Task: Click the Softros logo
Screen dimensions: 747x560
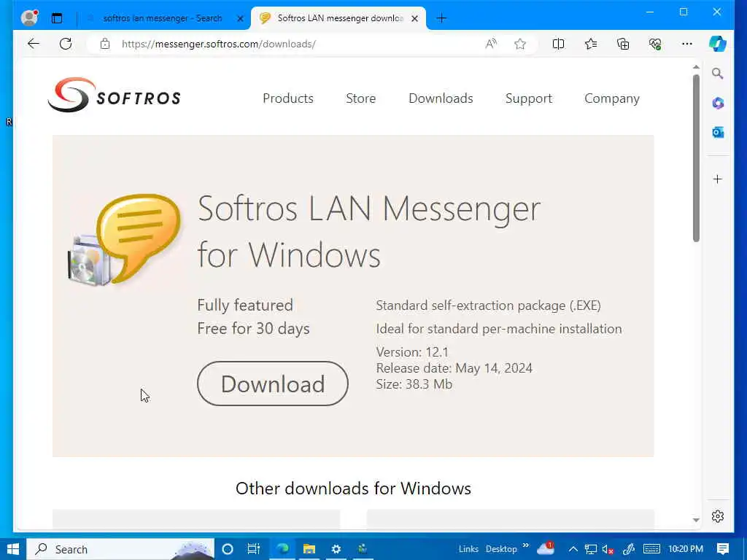Action: [x=115, y=96]
